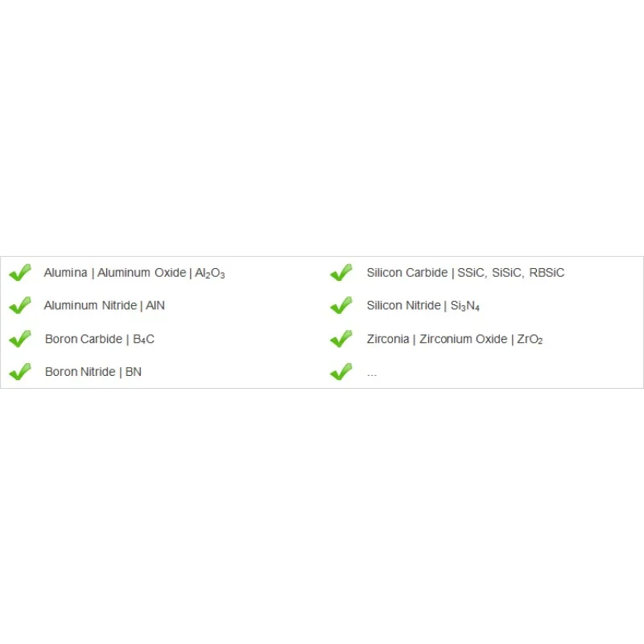The height and width of the screenshot is (644, 644).
Task: Click the Al2O3 chemical formula
Action: 210,274
